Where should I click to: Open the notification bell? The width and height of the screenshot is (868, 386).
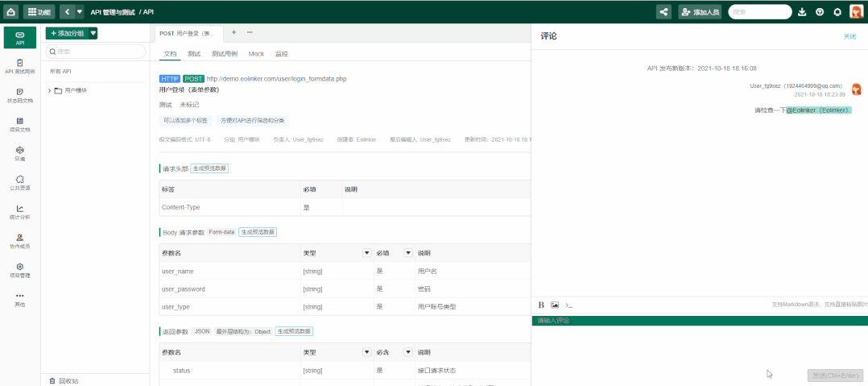click(837, 12)
